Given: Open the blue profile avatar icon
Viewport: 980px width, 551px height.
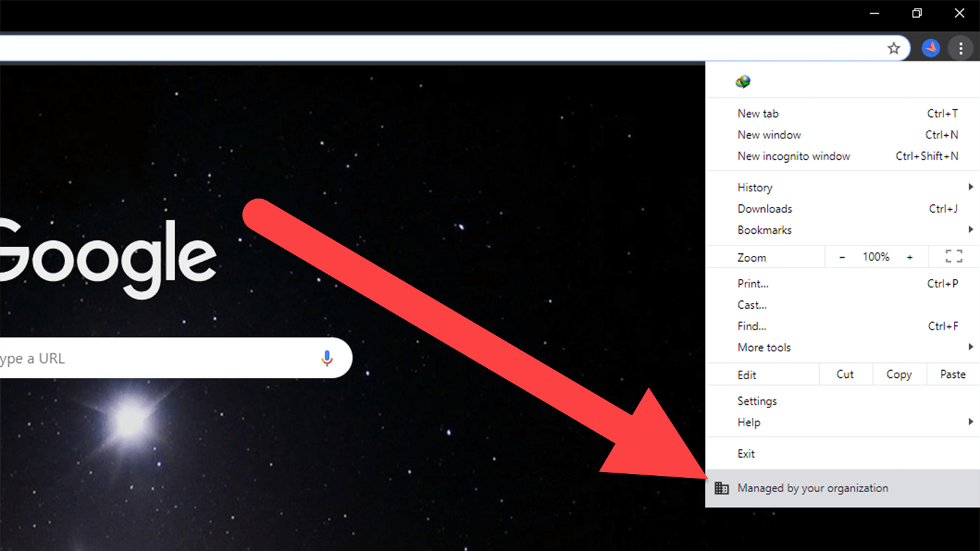Looking at the screenshot, I should (931, 48).
